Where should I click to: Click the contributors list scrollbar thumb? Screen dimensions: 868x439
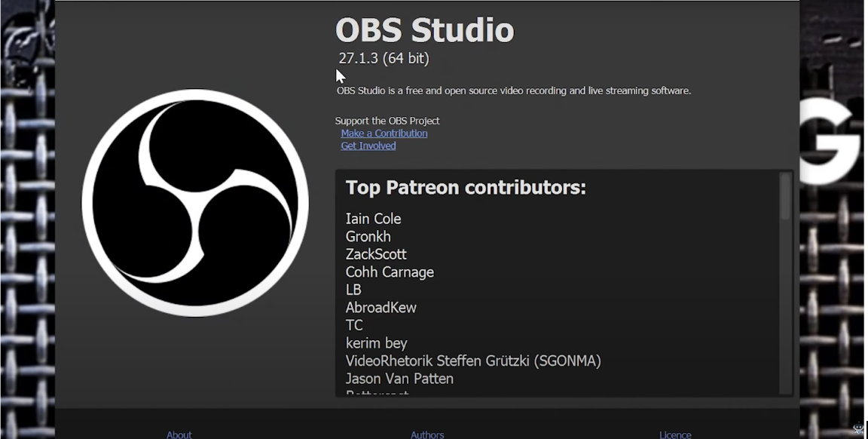[785, 196]
